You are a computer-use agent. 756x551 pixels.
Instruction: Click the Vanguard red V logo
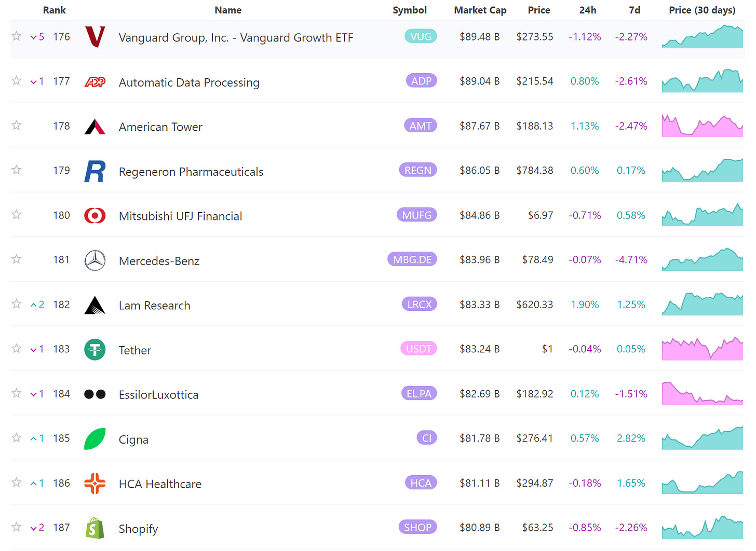tap(95, 37)
